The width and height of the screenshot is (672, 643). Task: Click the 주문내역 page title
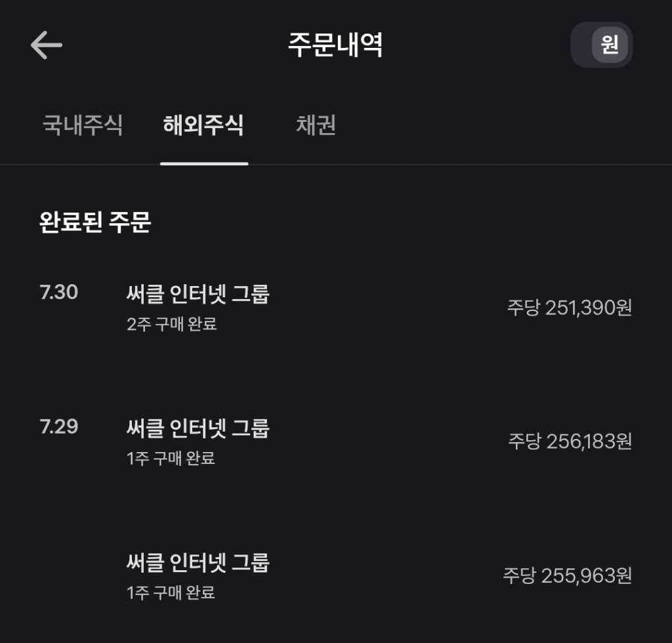(335, 45)
